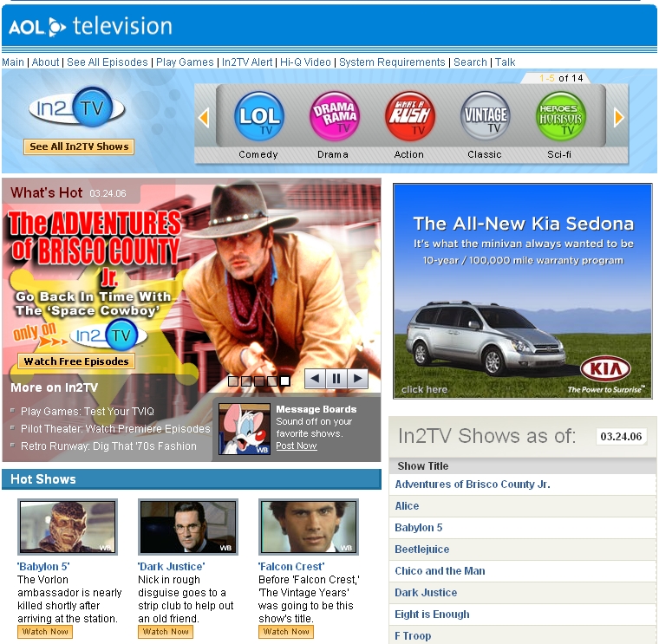Click the AOL television header logo
This screenshot has height=644, width=659.
[x=90, y=27]
